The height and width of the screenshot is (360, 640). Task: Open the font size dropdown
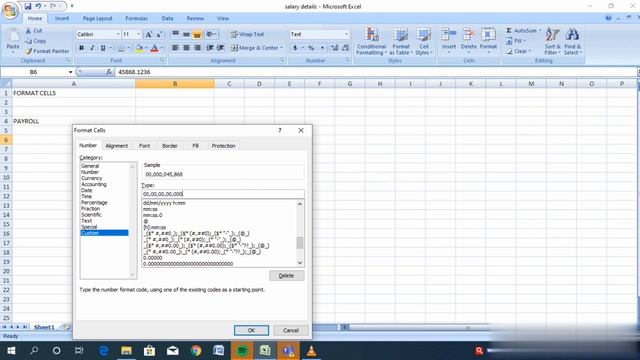click(x=138, y=35)
